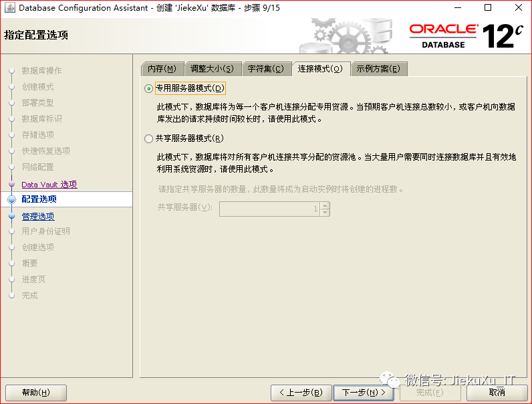Maximize the Database Configuration Assistant window
The image size is (532, 404).
tap(488, 7)
